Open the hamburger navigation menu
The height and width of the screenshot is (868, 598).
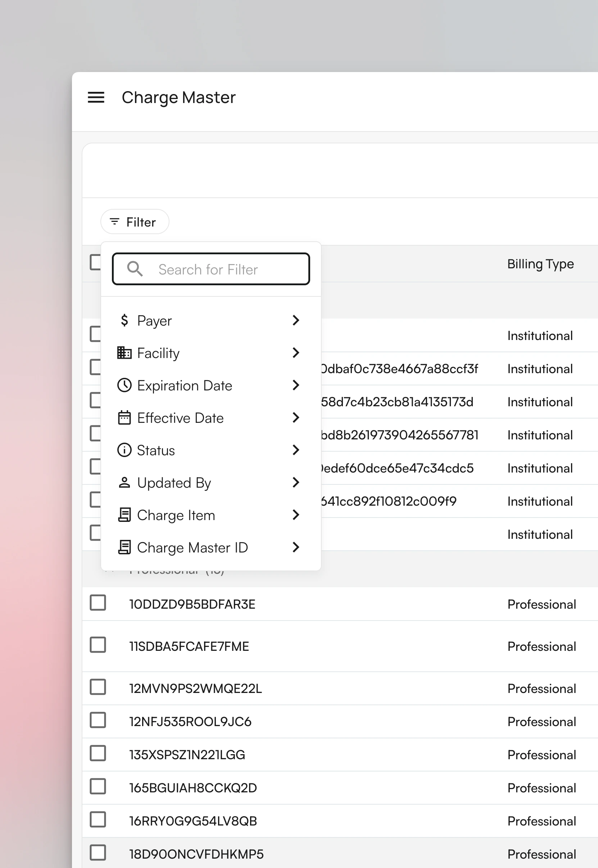(x=96, y=98)
